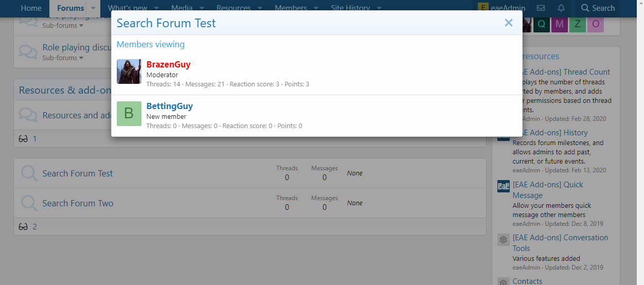Open the Media navigation item

click(182, 8)
